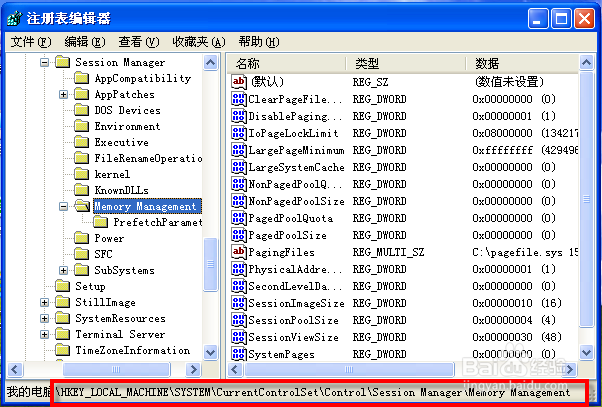Select the KnownDLLs key
Screen dimensions: 602x407
121,190
